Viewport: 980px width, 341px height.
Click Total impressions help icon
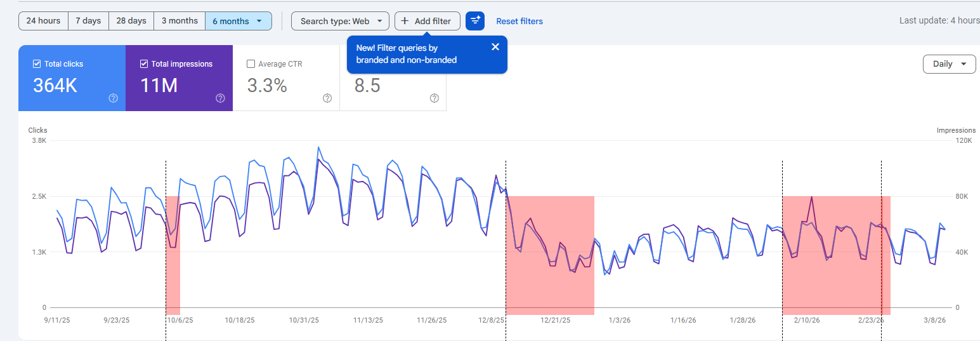click(220, 98)
